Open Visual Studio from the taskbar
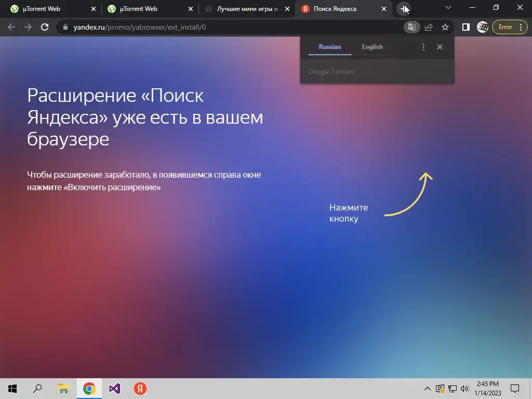532x399 pixels. [115, 389]
